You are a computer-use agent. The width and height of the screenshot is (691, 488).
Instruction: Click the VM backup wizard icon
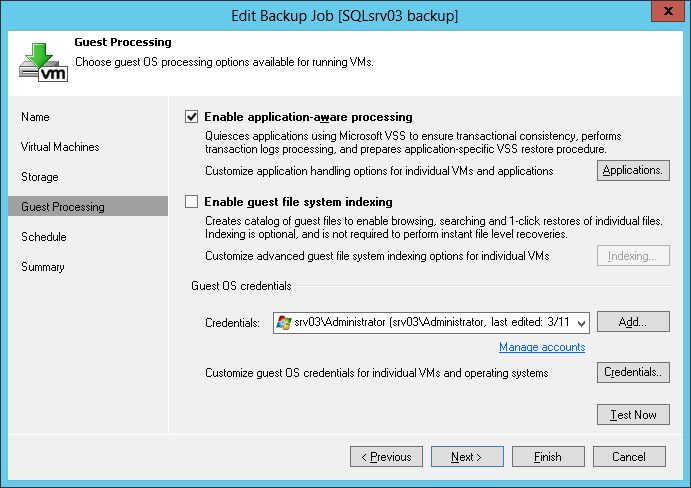[x=44, y=60]
